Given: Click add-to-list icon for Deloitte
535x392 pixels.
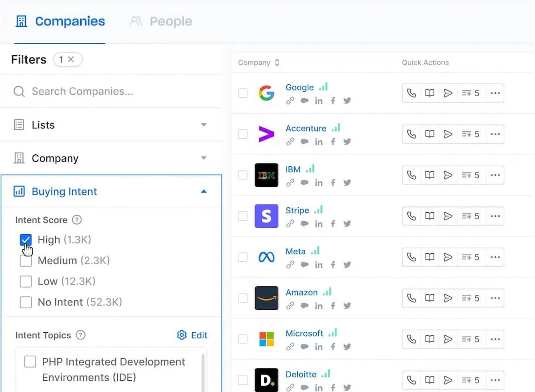Looking at the screenshot, I should (470, 380).
